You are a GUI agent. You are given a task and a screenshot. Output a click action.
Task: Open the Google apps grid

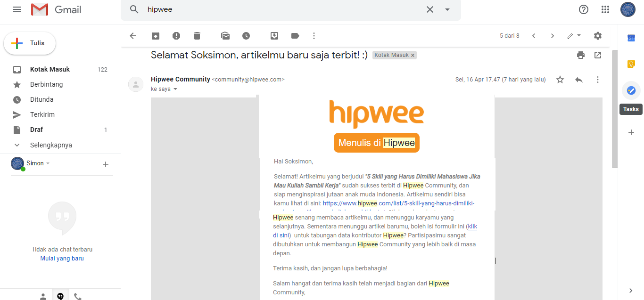[x=606, y=9]
